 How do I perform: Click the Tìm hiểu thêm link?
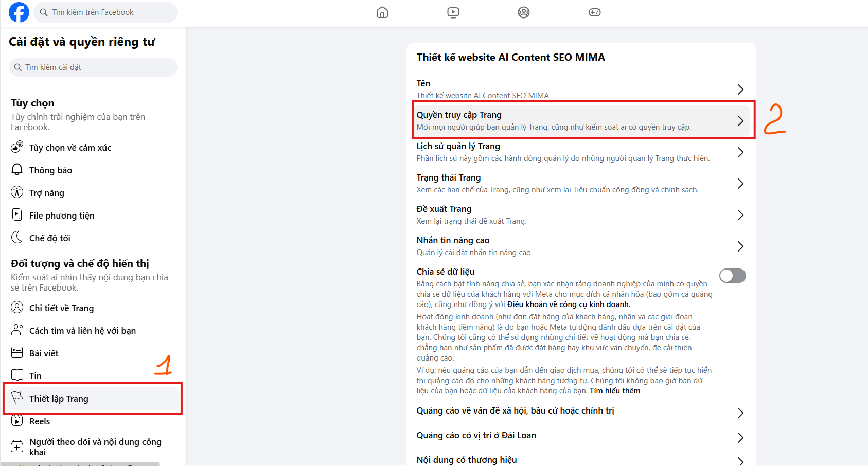(615, 391)
